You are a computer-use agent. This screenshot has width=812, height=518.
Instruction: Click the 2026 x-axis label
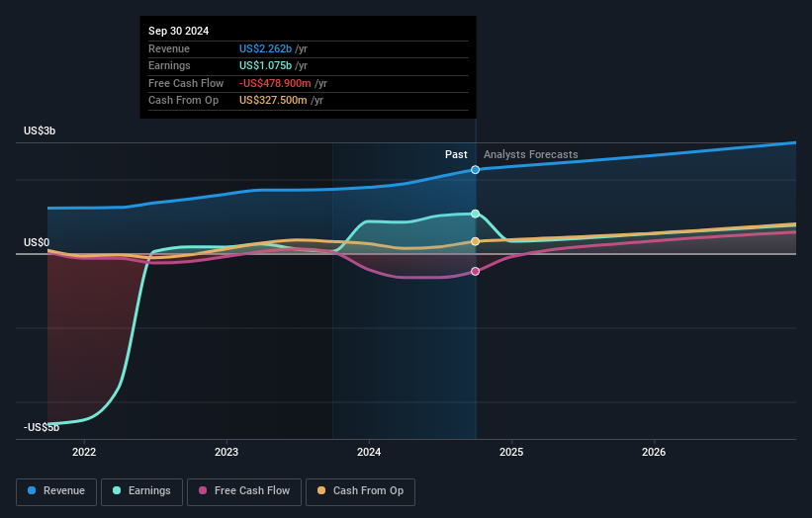click(x=654, y=452)
